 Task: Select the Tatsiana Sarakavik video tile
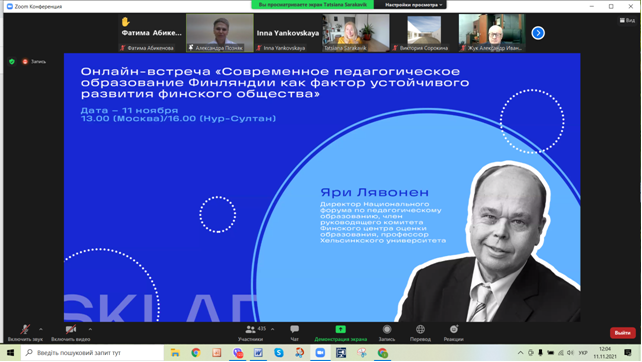pos(356,33)
